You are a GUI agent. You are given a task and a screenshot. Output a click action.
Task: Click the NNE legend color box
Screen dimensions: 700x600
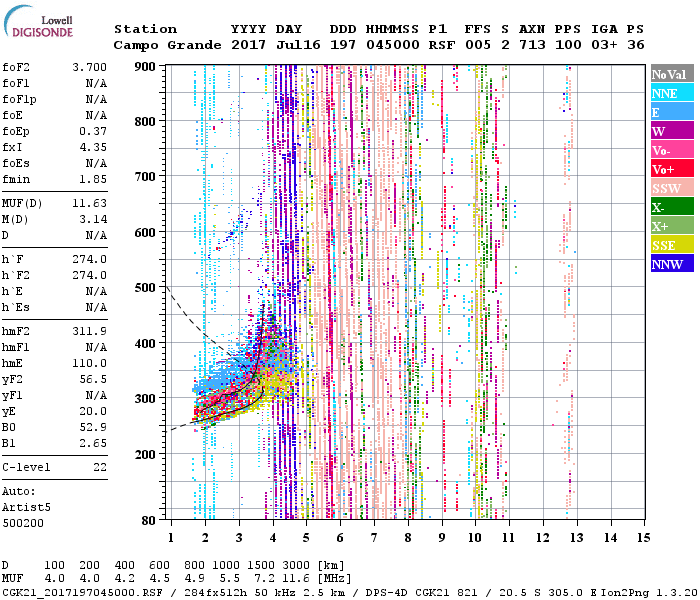[671, 93]
